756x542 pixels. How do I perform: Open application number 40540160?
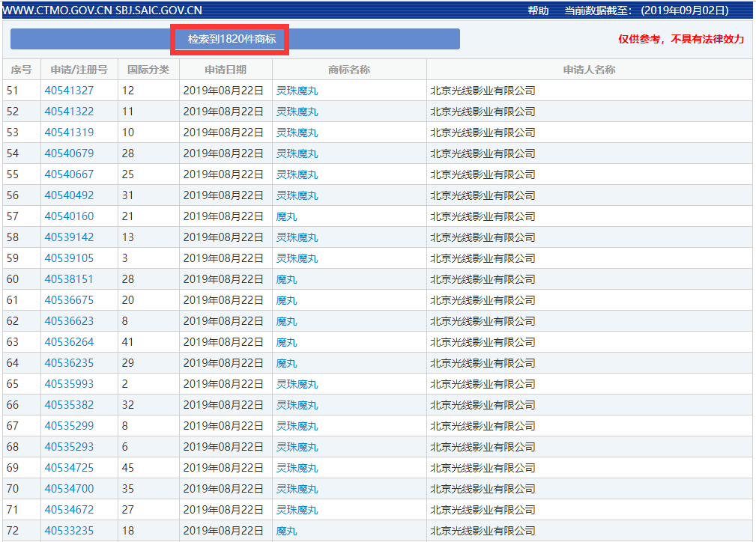(x=69, y=216)
